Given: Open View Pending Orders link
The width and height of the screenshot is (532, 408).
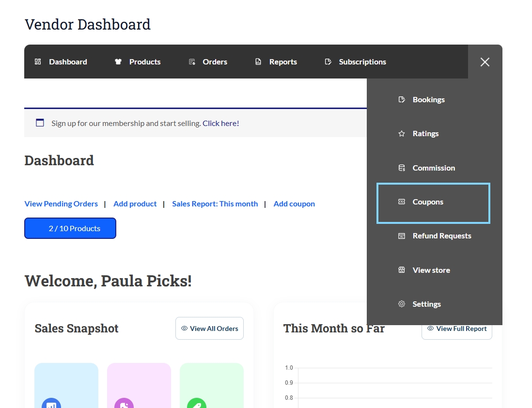Looking at the screenshot, I should tap(61, 204).
